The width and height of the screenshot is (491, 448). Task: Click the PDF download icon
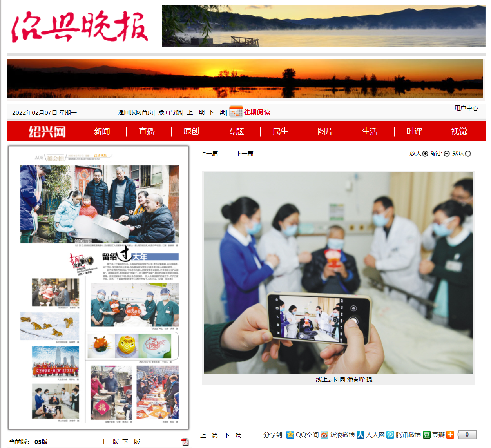tap(185, 442)
